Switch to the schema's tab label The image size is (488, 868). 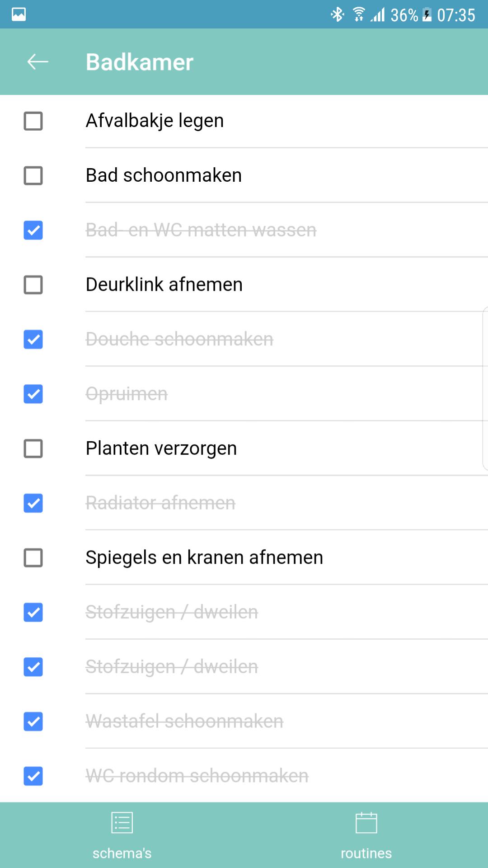point(122,853)
